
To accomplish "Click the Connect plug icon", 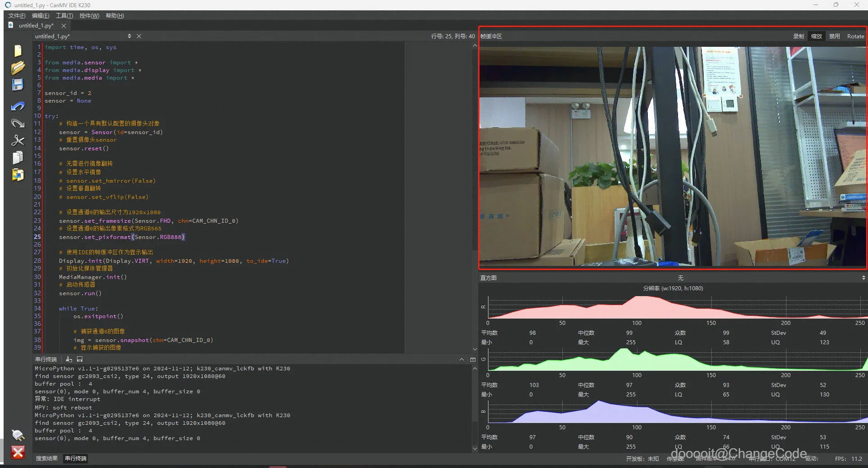I will [x=18, y=435].
